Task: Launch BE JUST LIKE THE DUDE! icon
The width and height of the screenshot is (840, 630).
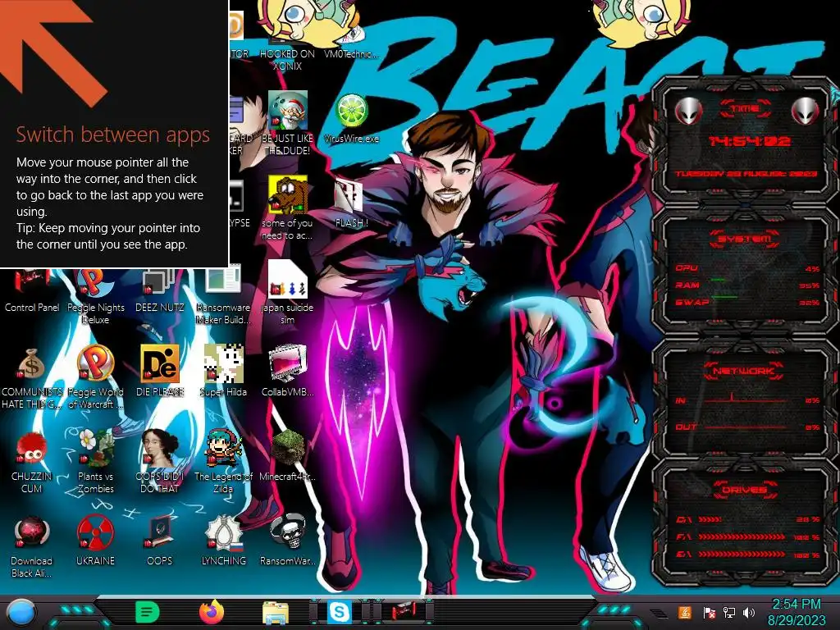Action: (x=287, y=123)
